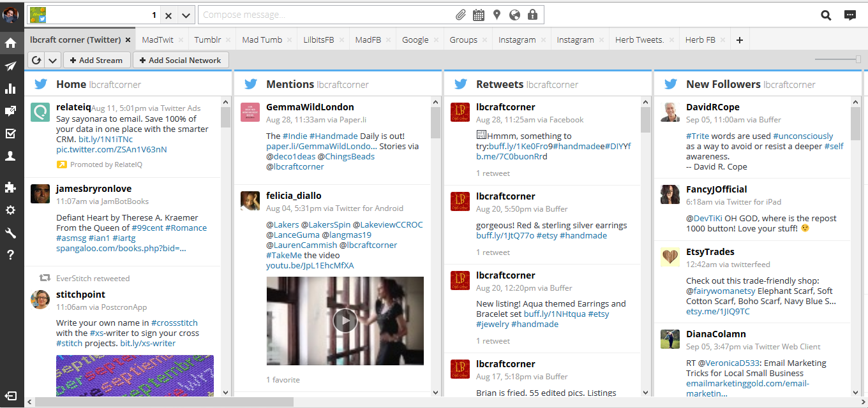Switch to the Herb Tweets. tab
Screen dimensions: 868x408
[640, 40]
